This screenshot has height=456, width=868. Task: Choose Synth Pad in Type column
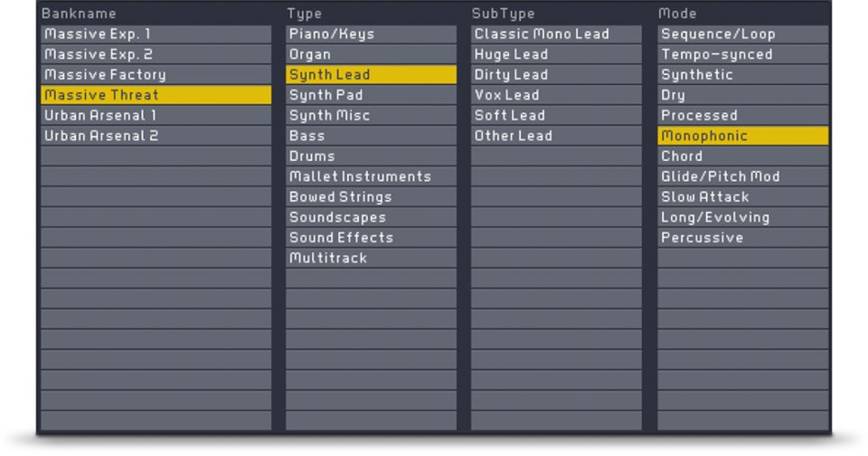(x=371, y=95)
